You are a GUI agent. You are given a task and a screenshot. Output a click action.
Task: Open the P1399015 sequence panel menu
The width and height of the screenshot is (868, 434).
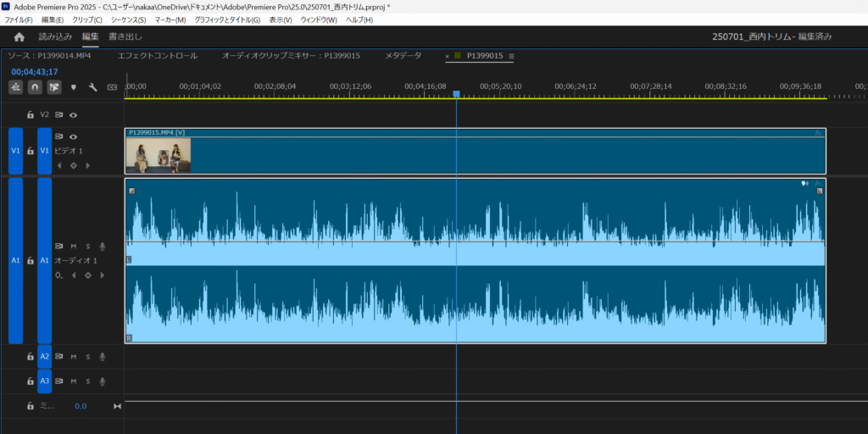tap(511, 56)
